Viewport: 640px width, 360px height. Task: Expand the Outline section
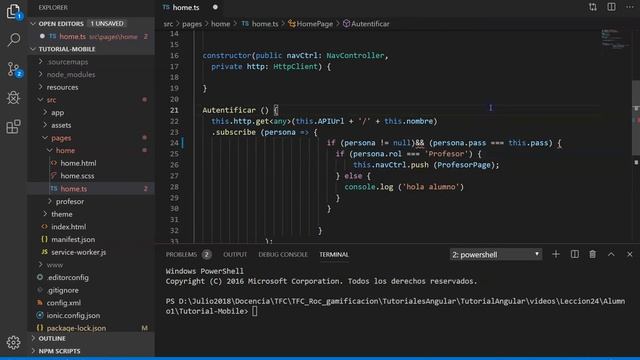click(x=91, y=338)
